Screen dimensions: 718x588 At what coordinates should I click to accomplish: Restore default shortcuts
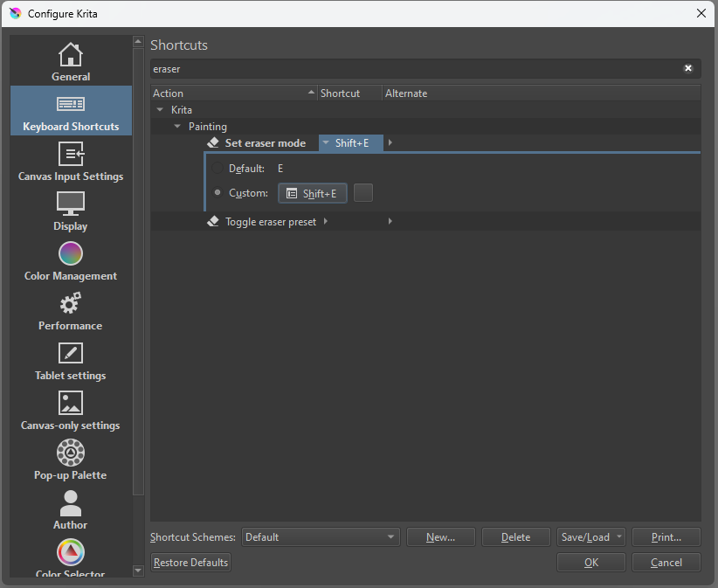(x=191, y=563)
